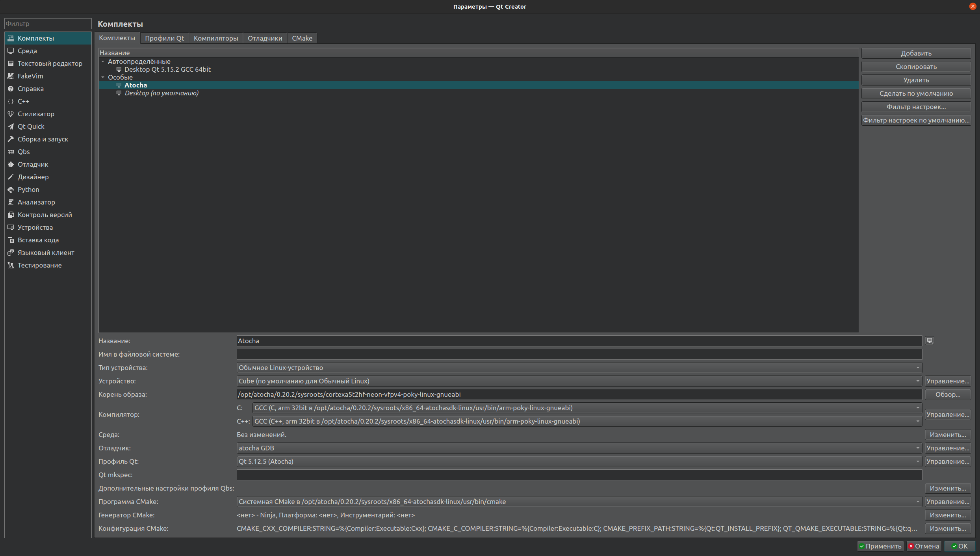Click Управление... next to Устройство
Screen dimensions: 980x556
(948, 381)
